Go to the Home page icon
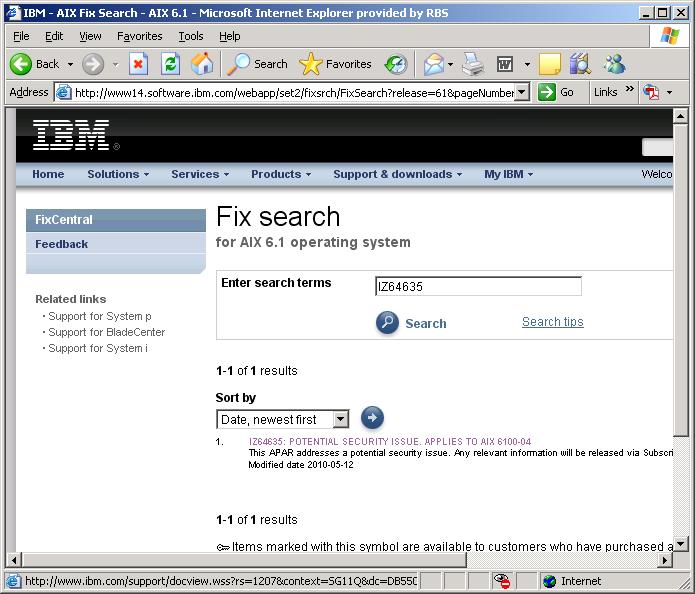695x594 pixels. coord(202,64)
